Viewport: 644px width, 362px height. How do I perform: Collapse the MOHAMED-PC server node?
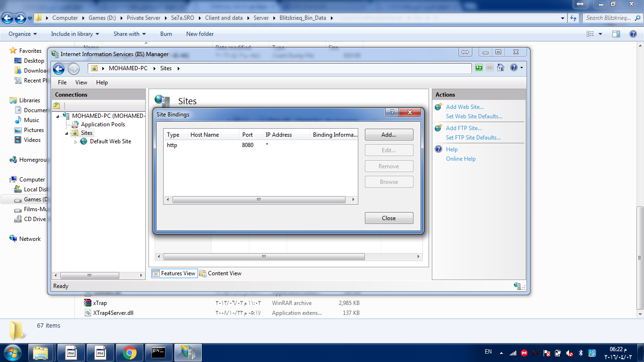58,116
